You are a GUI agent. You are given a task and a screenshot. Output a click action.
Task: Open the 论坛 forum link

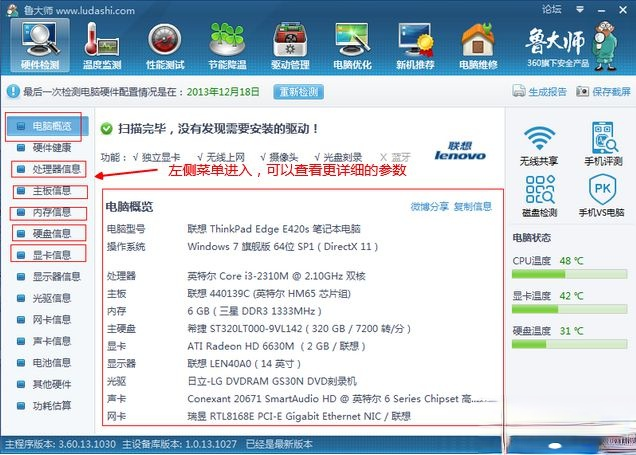pos(552,9)
